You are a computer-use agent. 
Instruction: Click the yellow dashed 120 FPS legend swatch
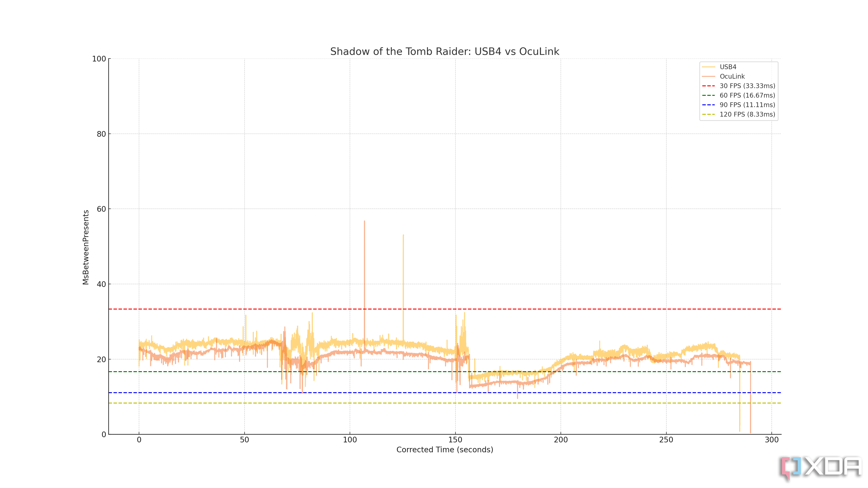click(709, 114)
